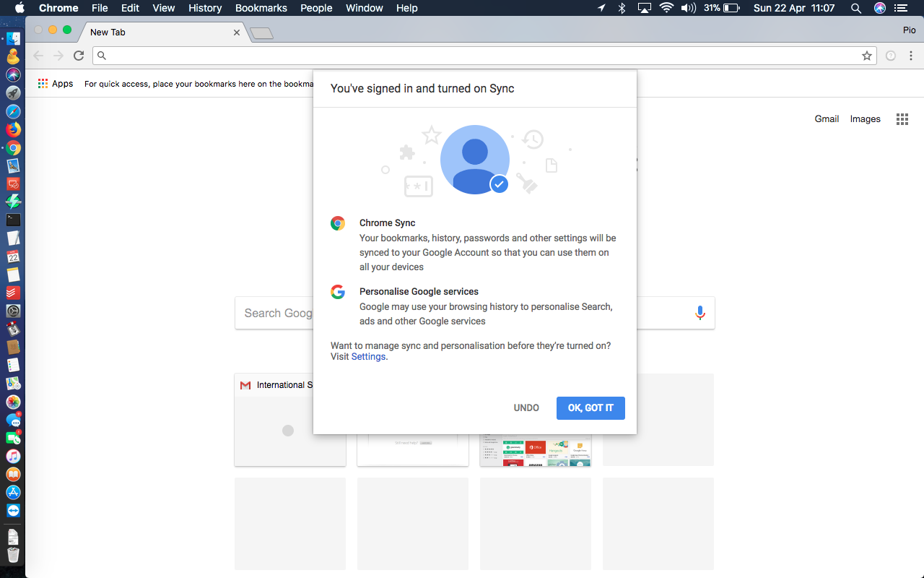Click UNDO in the sync dialog
The height and width of the screenshot is (578, 924).
coord(526,408)
